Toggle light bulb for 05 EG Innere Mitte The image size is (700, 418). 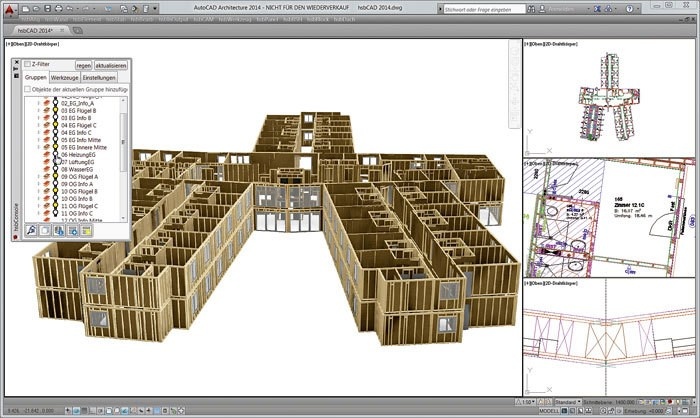click(55, 148)
